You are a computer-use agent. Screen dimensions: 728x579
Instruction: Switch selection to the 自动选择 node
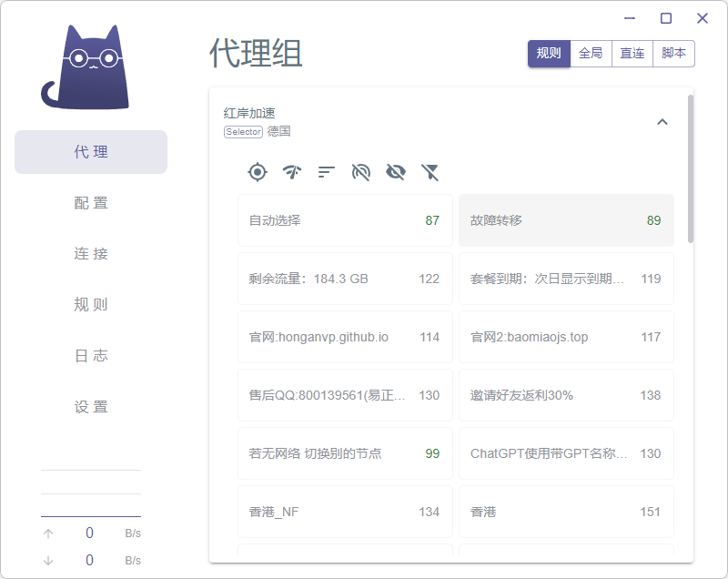point(345,220)
